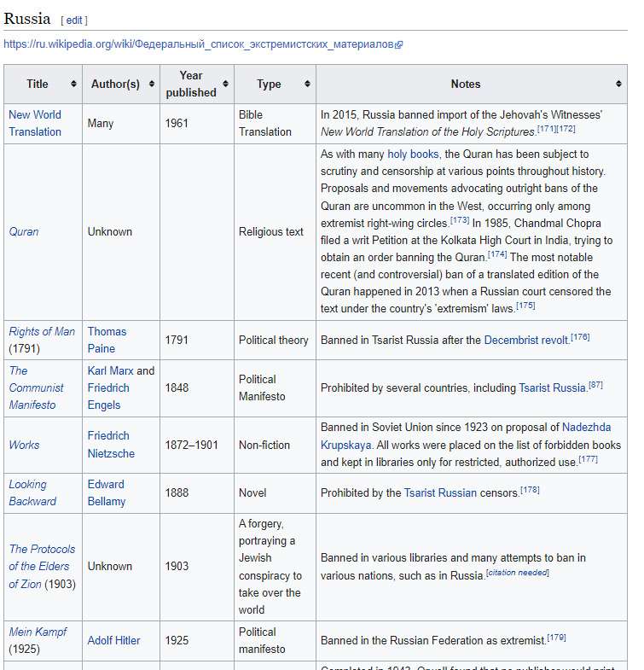Sort by Author(s) column arrows
The width and height of the screenshot is (644, 670).
[x=152, y=84]
